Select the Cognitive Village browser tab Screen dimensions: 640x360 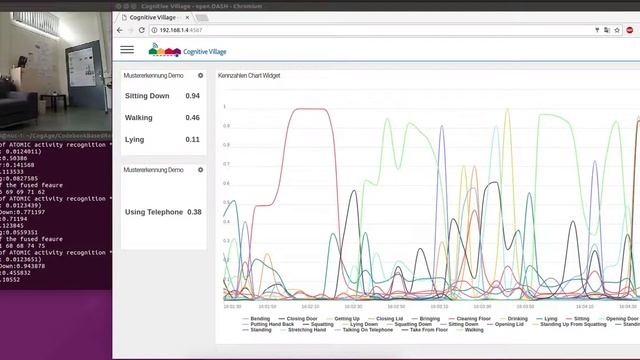click(x=155, y=18)
